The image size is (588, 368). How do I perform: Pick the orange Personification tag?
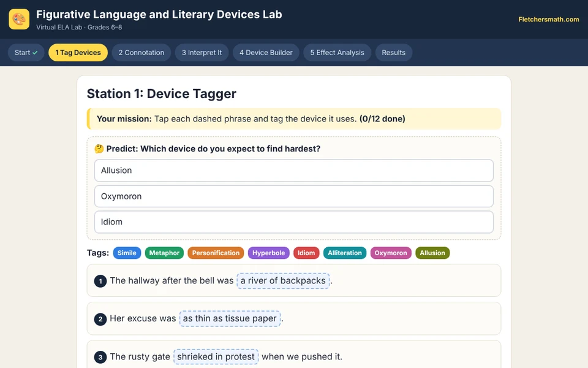(216, 253)
